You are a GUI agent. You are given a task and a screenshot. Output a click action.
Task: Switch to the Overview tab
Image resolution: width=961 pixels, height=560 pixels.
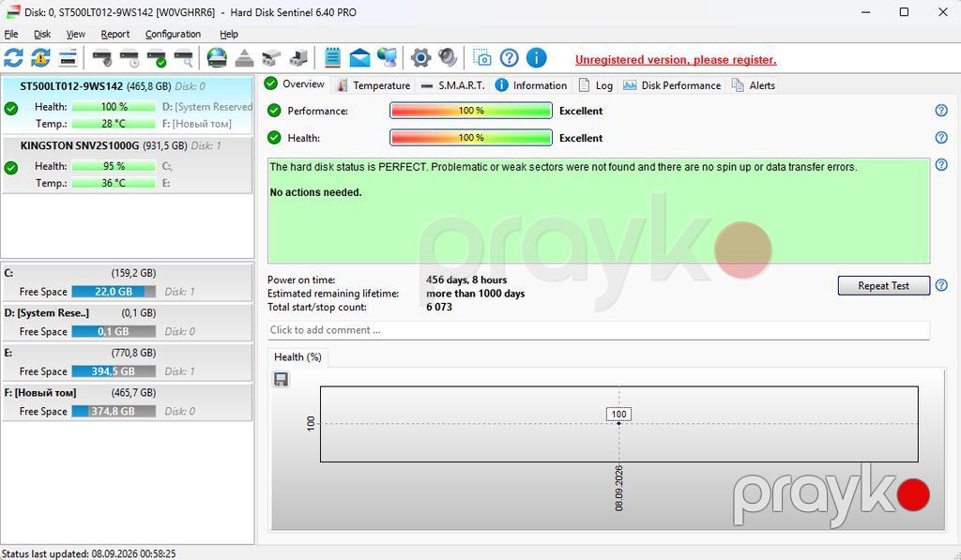point(296,83)
